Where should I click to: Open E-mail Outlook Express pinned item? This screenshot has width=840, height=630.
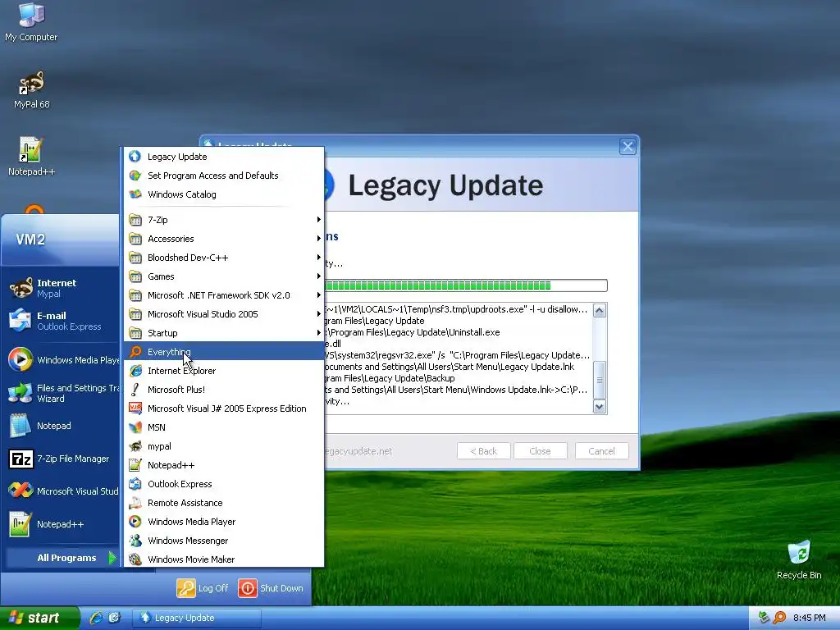pyautogui.click(x=62, y=321)
